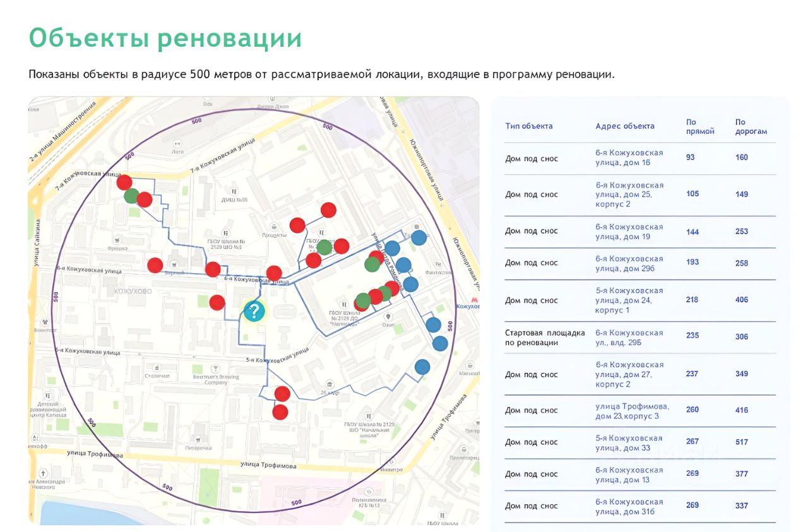Image resolution: width=808 pixels, height=532 pixels.
Task: Pick the northernmost blue marker on the map
Action: pyautogui.click(x=419, y=238)
